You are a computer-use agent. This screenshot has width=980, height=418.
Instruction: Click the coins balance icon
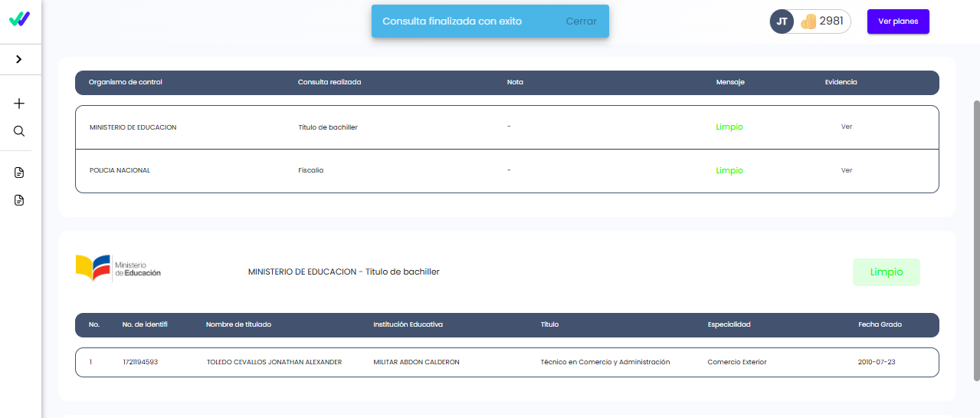[x=808, y=21]
